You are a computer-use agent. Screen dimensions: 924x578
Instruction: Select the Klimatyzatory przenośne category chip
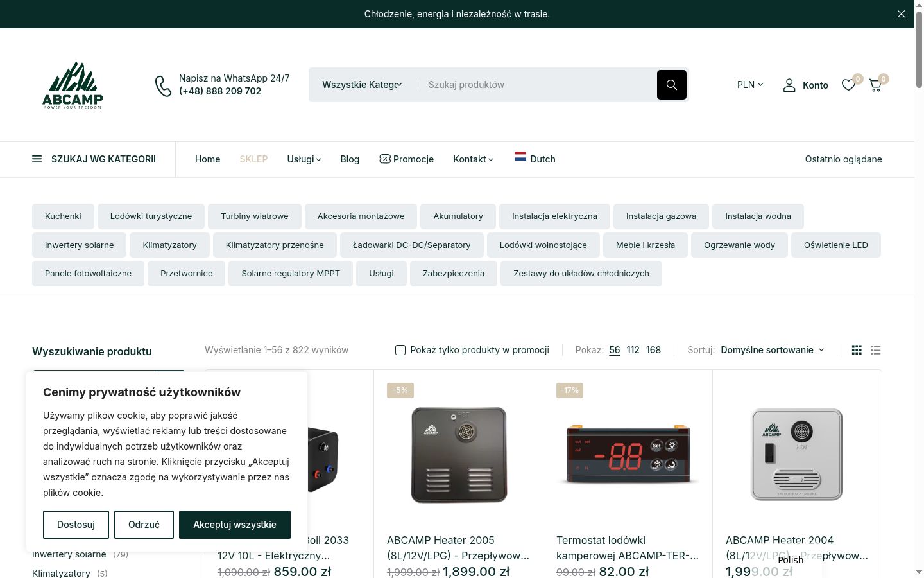(x=275, y=245)
